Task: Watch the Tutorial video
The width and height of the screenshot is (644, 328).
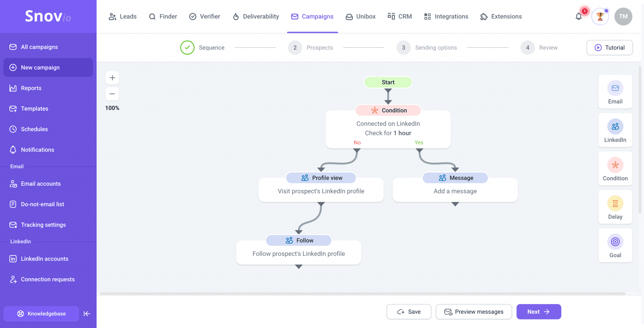Action: click(609, 47)
